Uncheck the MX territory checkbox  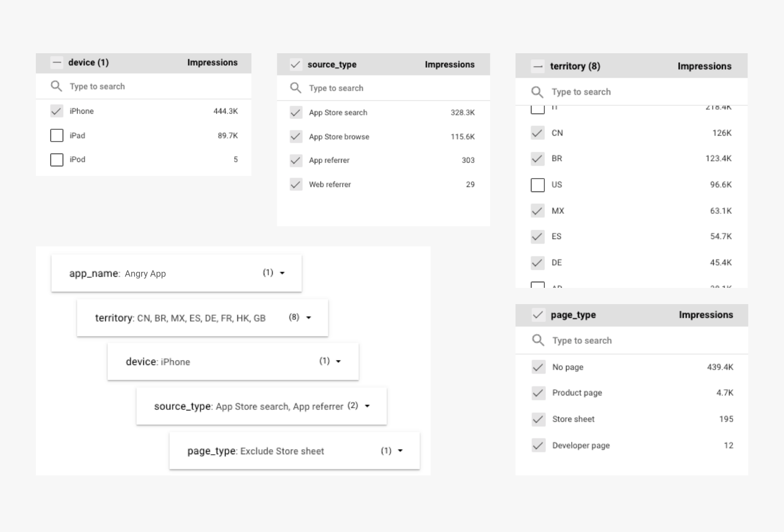pyautogui.click(x=538, y=211)
